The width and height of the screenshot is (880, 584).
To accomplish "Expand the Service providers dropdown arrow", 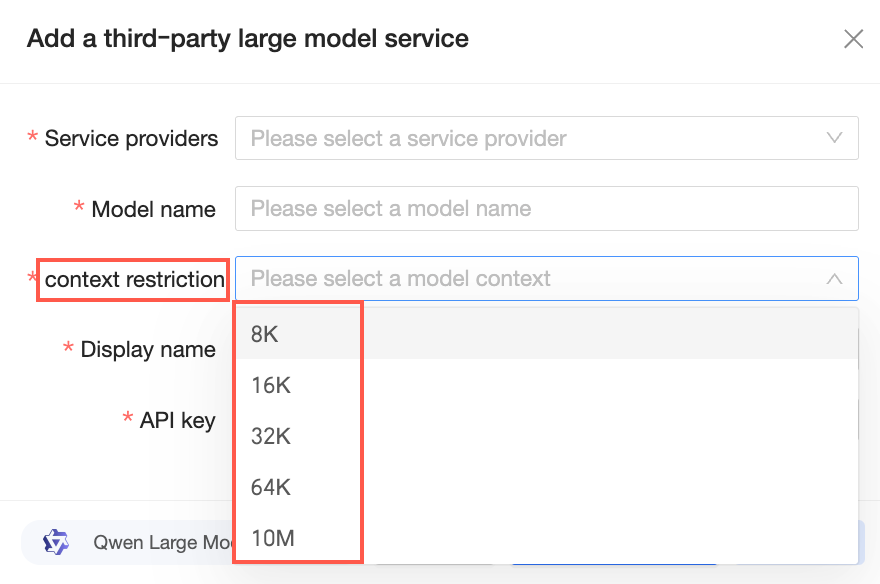I will (x=834, y=138).
